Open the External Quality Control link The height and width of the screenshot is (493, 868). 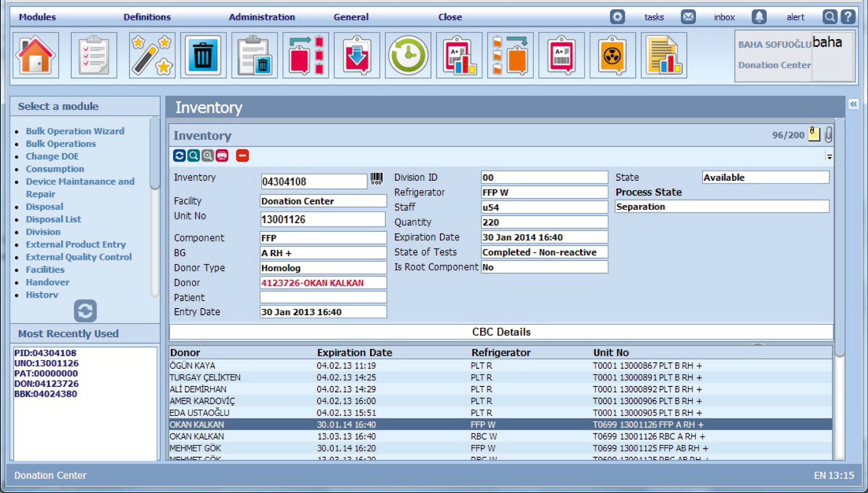79,257
